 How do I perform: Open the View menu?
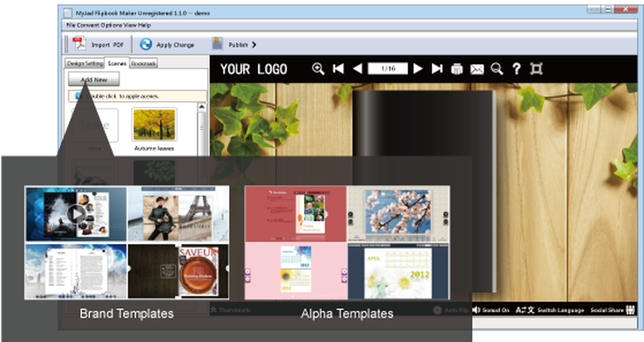point(130,26)
